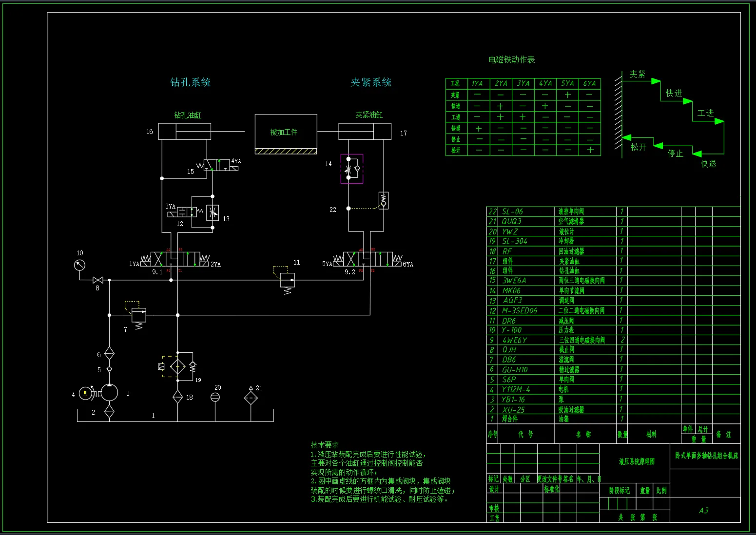
Task: Select the directional valve symbol numbered 9.1
Action: click(175, 259)
